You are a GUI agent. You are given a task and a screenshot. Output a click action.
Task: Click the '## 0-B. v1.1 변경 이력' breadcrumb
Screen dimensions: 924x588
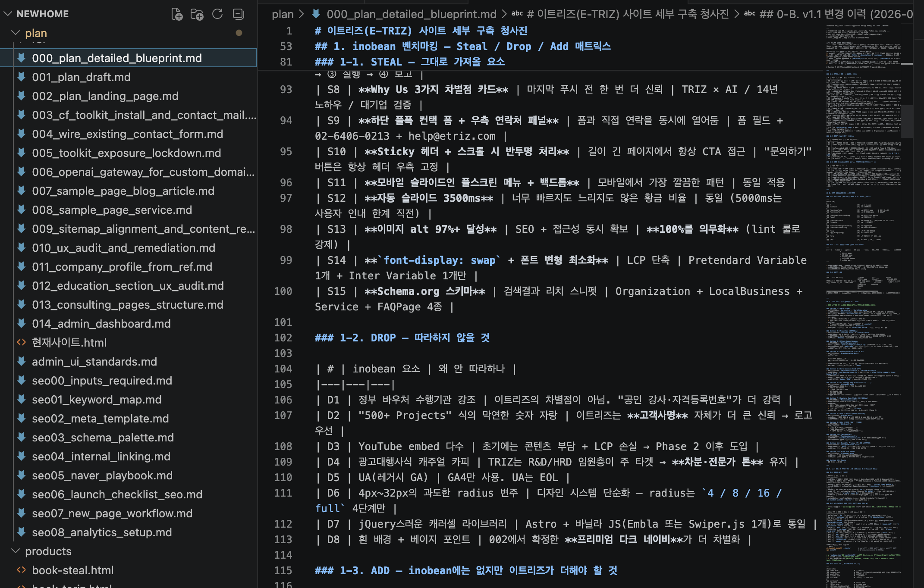point(836,14)
